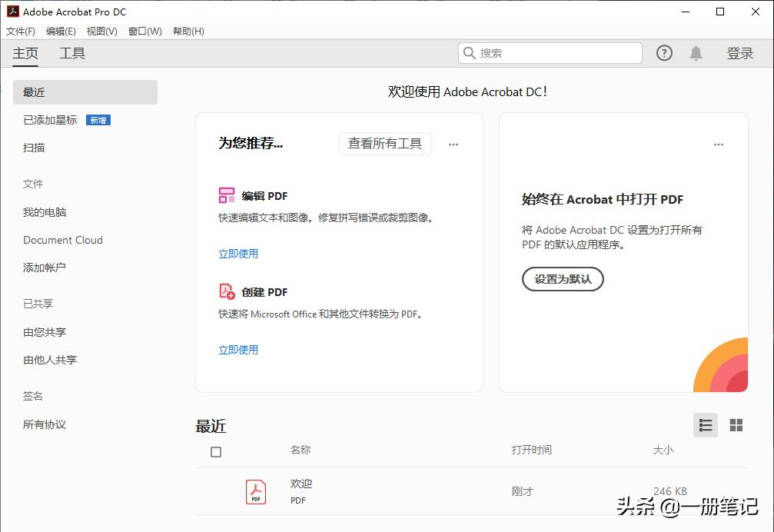Click the 查看所有工具 button
The width and height of the screenshot is (774, 532).
[x=384, y=143]
